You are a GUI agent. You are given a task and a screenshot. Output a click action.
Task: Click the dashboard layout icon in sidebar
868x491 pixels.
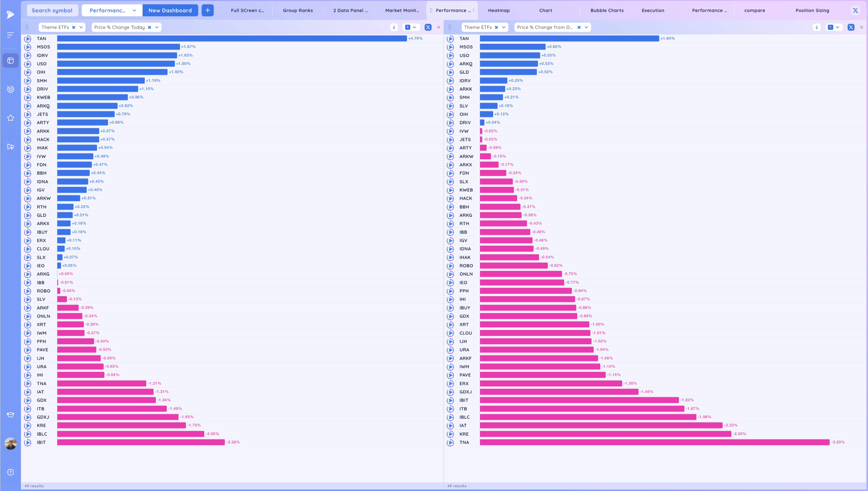click(x=10, y=61)
